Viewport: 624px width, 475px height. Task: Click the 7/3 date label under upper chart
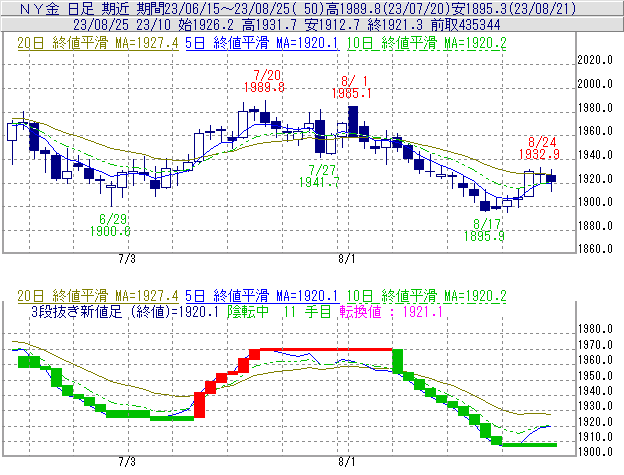pos(127,259)
